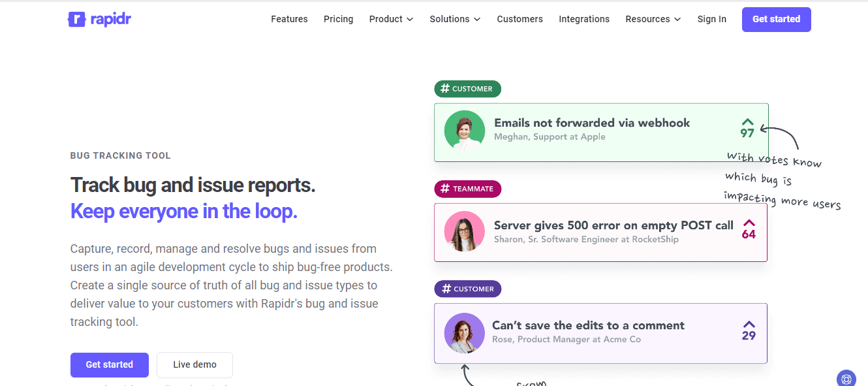The height and width of the screenshot is (386, 868).
Task: Click the Sign In link
Action: click(x=711, y=19)
